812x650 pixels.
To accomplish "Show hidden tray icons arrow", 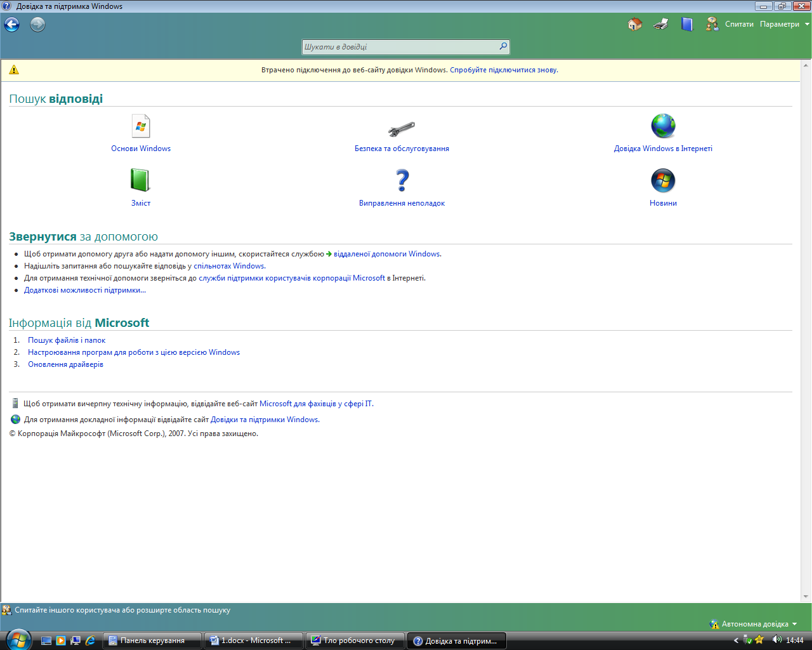I will (736, 640).
